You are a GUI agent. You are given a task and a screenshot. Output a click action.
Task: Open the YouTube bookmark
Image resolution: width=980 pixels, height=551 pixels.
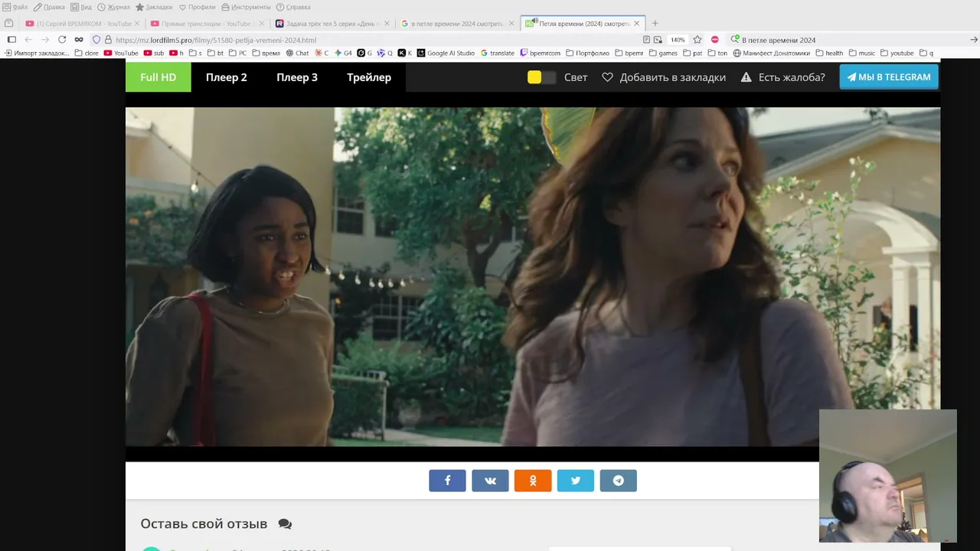pyautogui.click(x=121, y=53)
